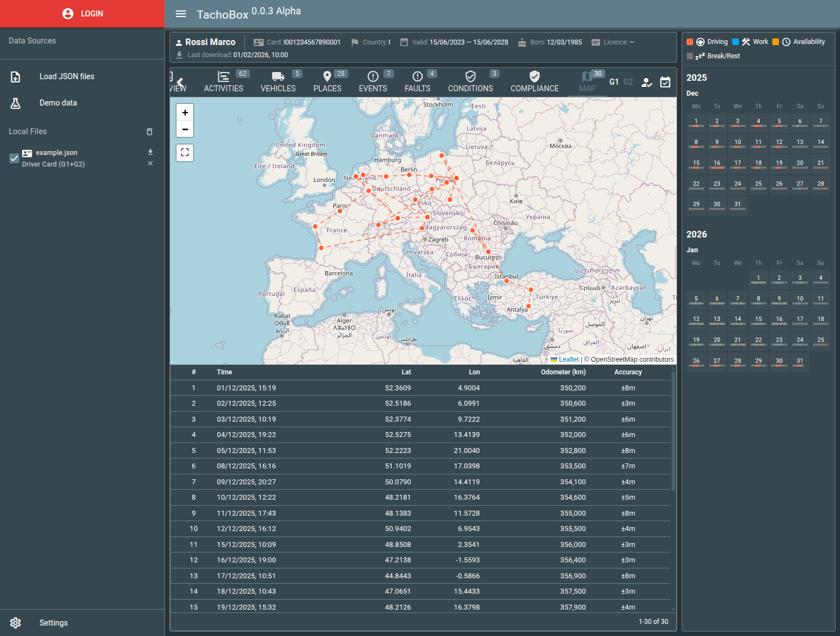Toggle the G2 generation filter

pyautogui.click(x=628, y=82)
